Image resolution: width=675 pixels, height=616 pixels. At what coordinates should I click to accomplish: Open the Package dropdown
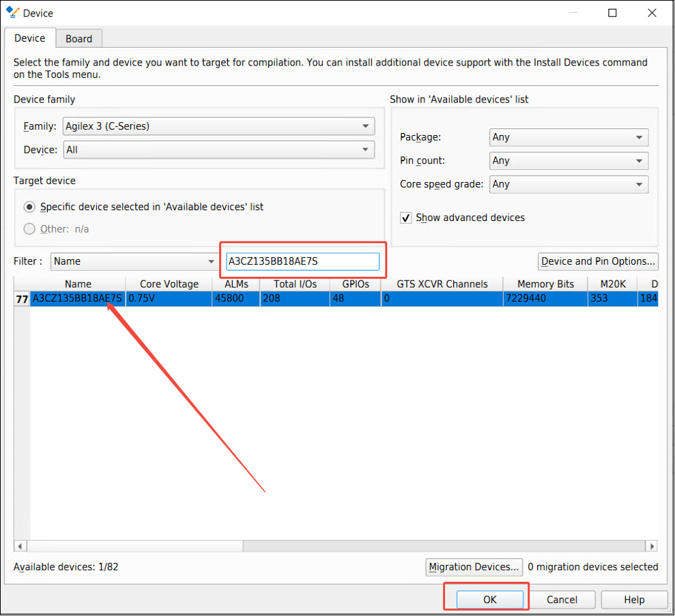point(569,137)
